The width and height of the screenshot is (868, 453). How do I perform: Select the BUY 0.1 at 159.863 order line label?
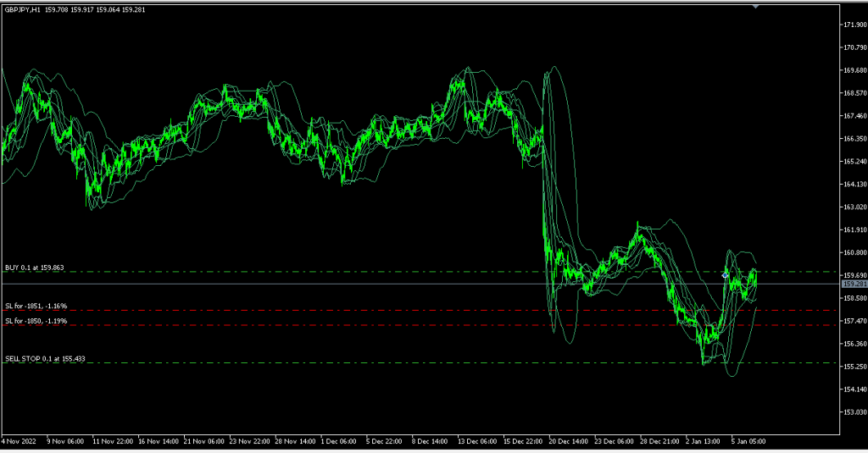pyautogui.click(x=35, y=268)
